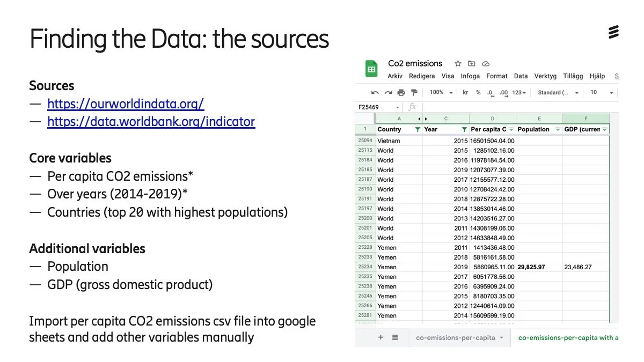Open the data.worldbank.org/indicator link

(151, 122)
